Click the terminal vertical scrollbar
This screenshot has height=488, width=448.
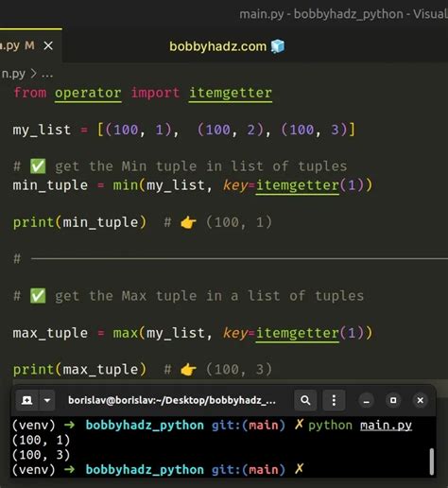[432, 462]
